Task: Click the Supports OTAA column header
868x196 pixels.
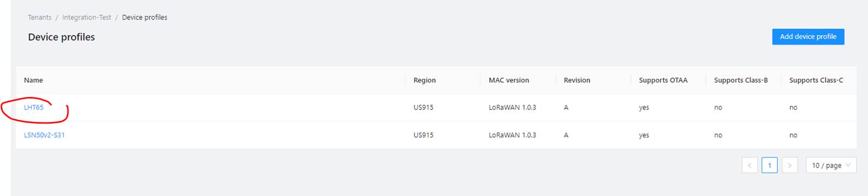Action: 663,80
